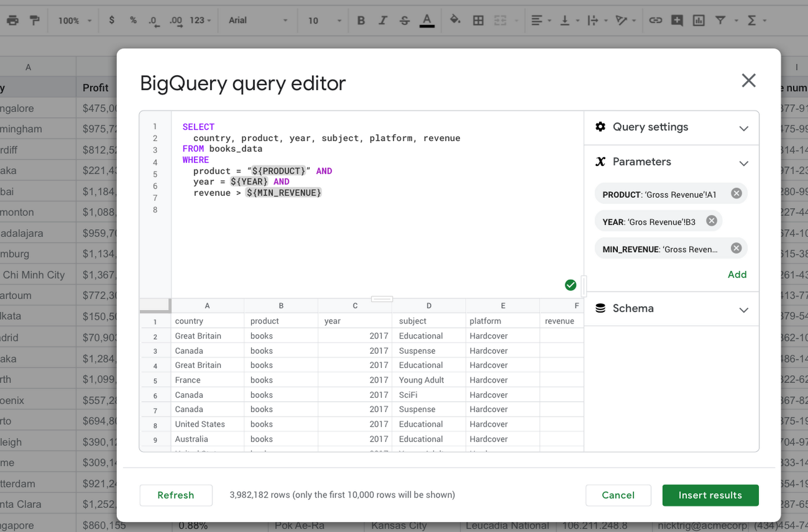Click the Query settings gear icon
Screen dimensions: 808x532
click(x=600, y=126)
